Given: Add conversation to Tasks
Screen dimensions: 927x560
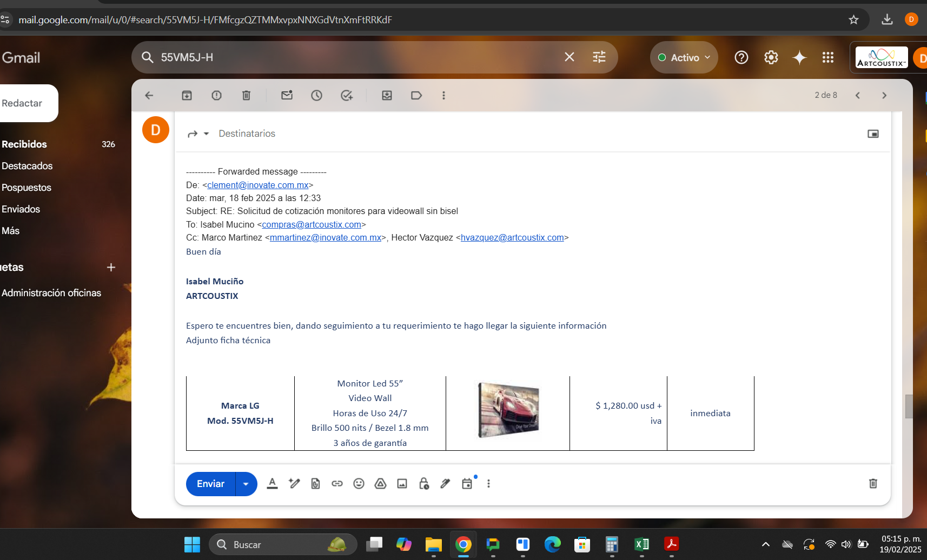Looking at the screenshot, I should [x=347, y=95].
